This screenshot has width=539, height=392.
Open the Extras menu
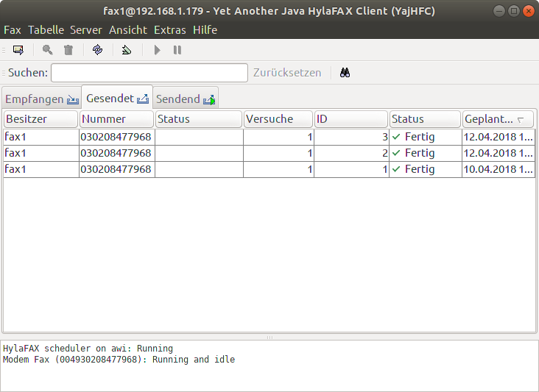tap(169, 30)
